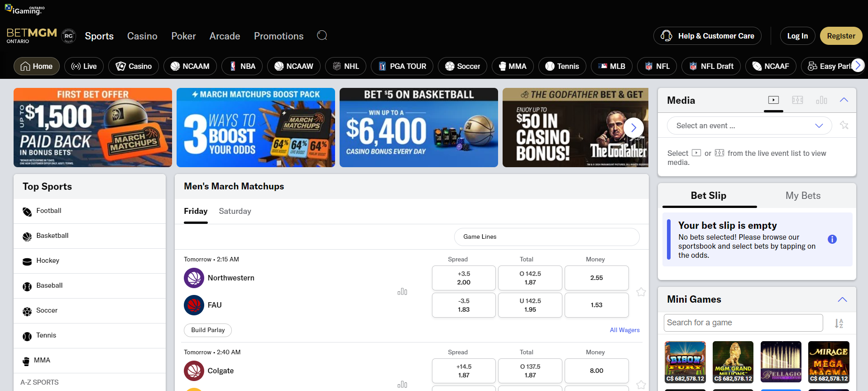Viewport: 868px width, 391px height.
Task: Select the video stream icon in Media
Action: [x=773, y=100]
